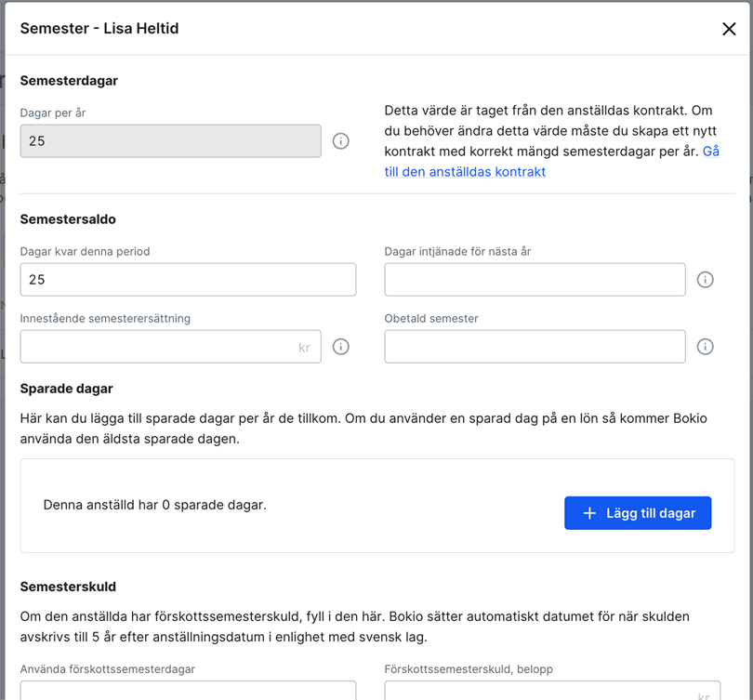Click the Semesterdagar section heading
Screen dimensions: 753x700
tap(69, 81)
